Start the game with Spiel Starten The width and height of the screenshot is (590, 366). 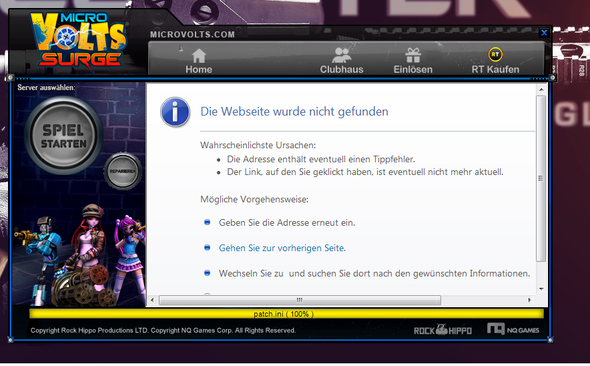pyautogui.click(x=63, y=135)
